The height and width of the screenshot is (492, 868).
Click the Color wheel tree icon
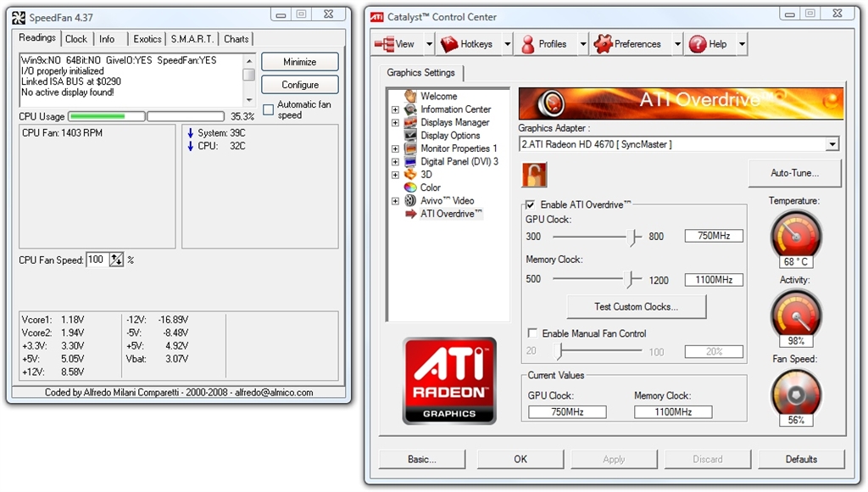click(x=410, y=187)
